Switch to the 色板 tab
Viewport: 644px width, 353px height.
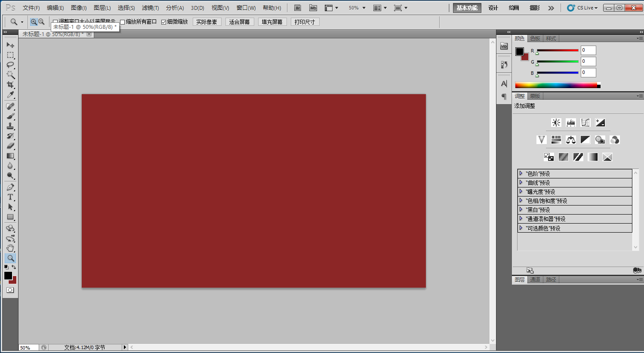click(x=535, y=38)
